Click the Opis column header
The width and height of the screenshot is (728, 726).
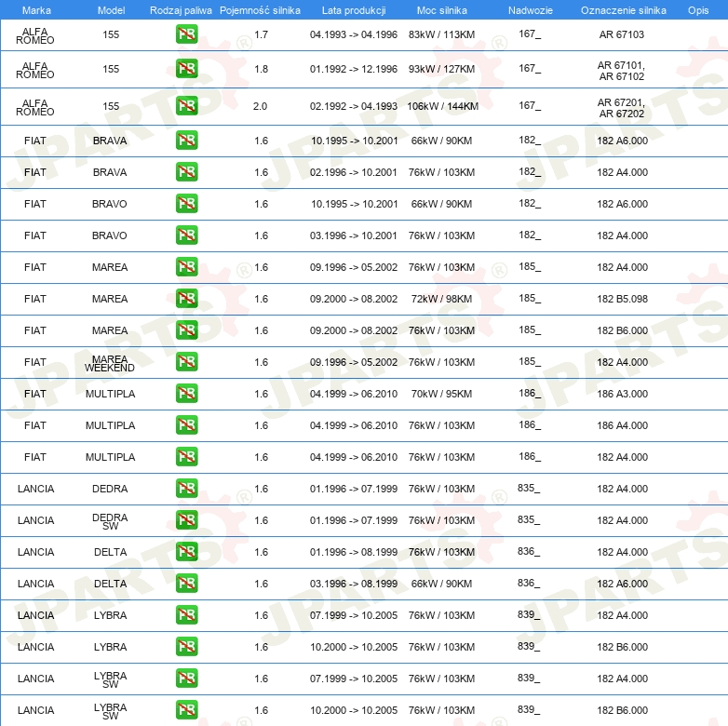[x=697, y=9]
